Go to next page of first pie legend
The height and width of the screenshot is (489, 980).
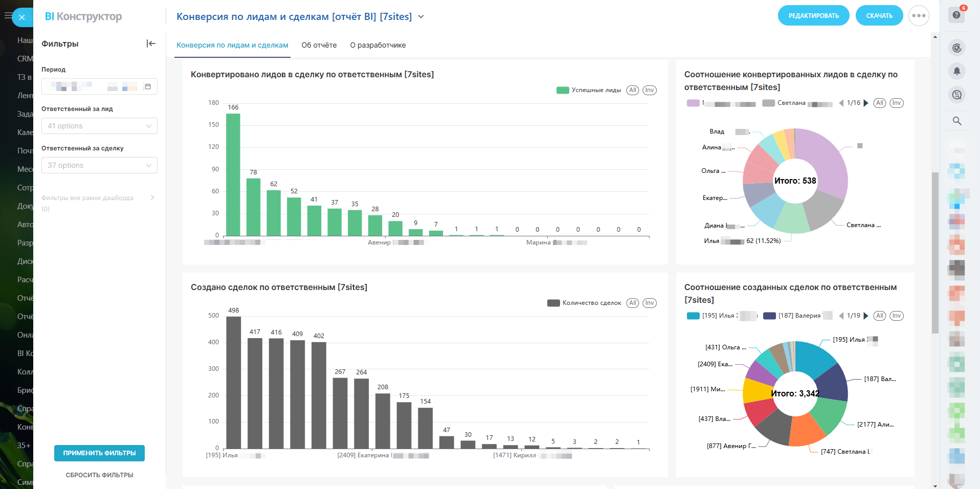click(x=866, y=103)
